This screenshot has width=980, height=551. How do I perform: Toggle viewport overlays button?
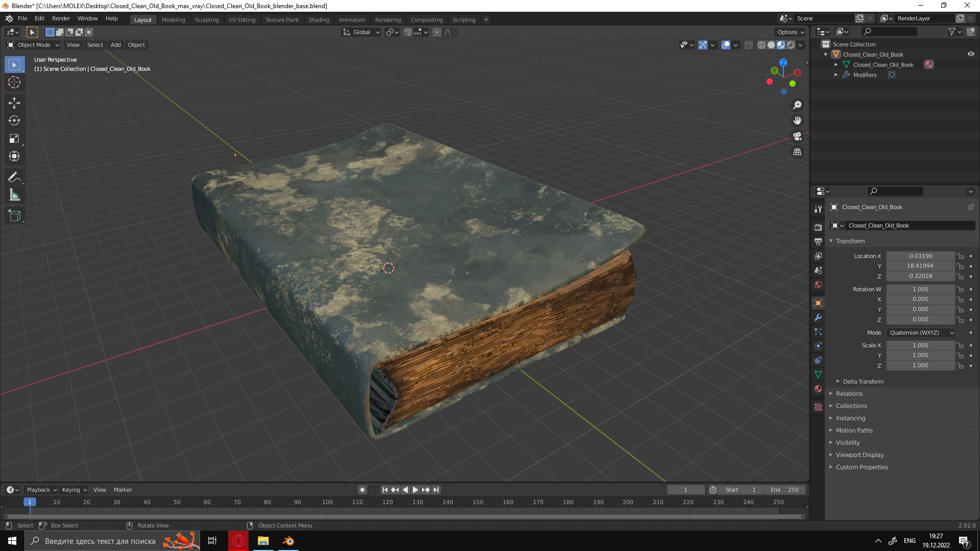[x=726, y=45]
